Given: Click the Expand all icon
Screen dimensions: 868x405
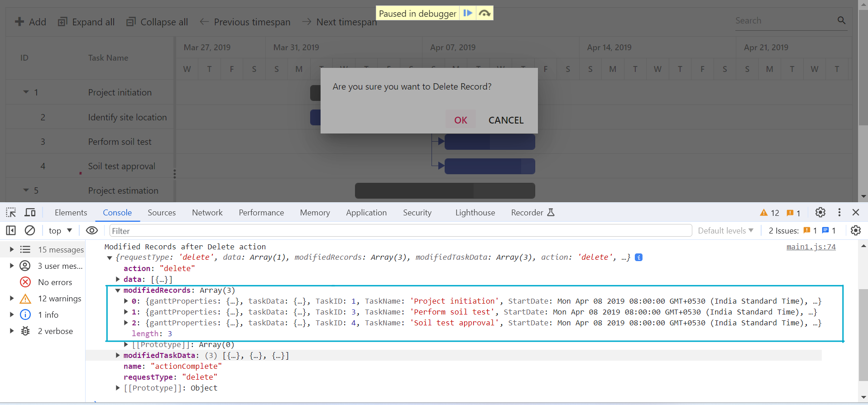Looking at the screenshot, I should (x=62, y=22).
